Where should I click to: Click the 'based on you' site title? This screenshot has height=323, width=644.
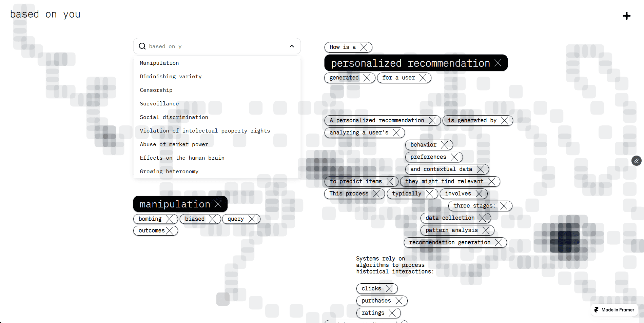pyautogui.click(x=45, y=14)
